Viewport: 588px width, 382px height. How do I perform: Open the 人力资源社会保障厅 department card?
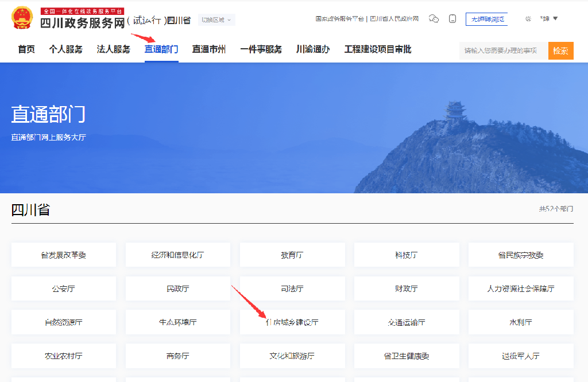point(520,289)
